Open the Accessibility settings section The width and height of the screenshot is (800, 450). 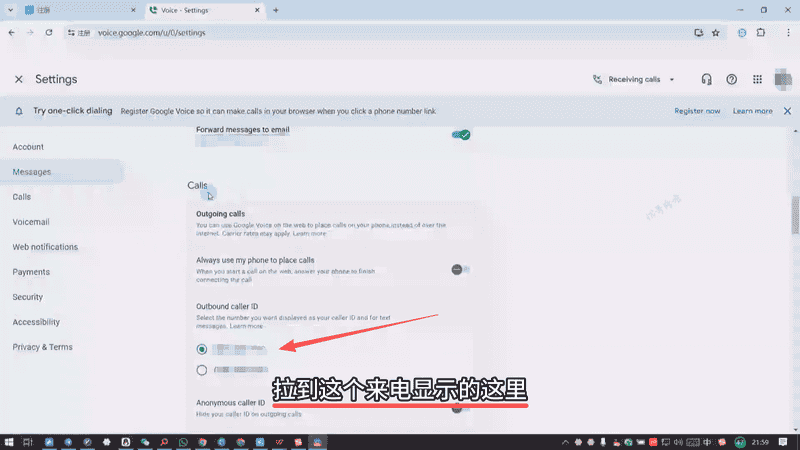coord(36,322)
